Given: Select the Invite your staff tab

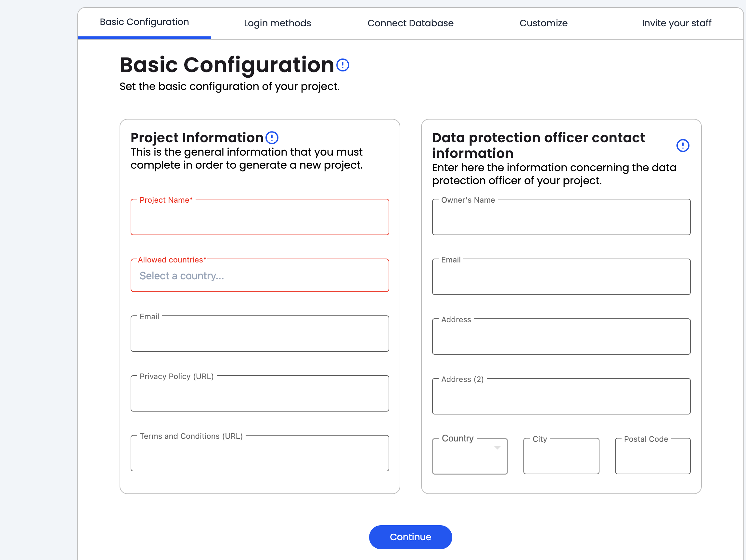Looking at the screenshot, I should (676, 23).
